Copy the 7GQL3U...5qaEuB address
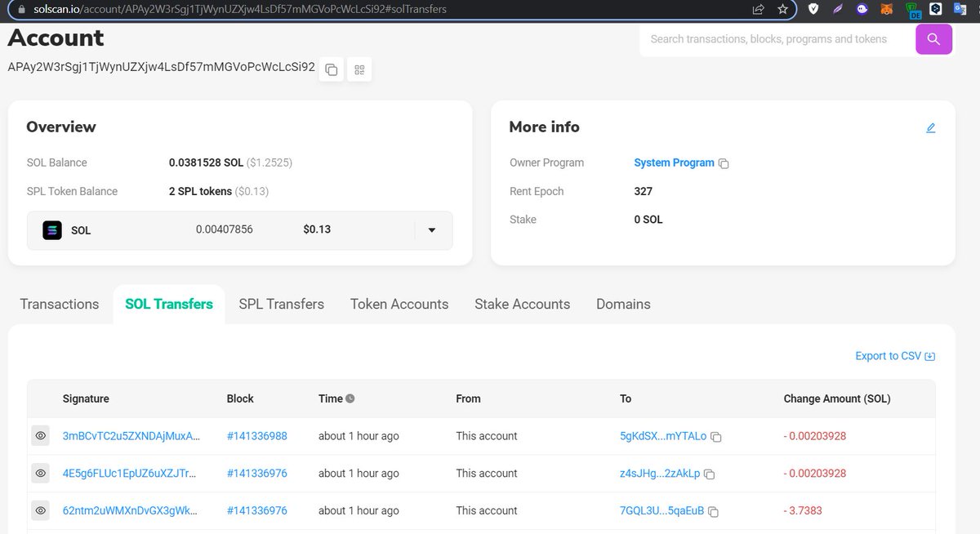The width and height of the screenshot is (980, 534). tap(714, 512)
